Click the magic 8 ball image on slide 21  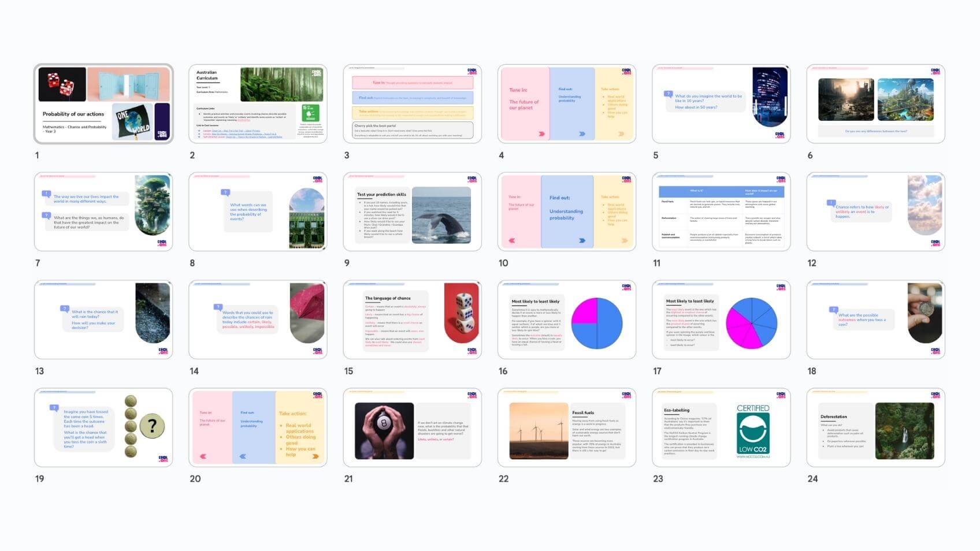pos(384,431)
